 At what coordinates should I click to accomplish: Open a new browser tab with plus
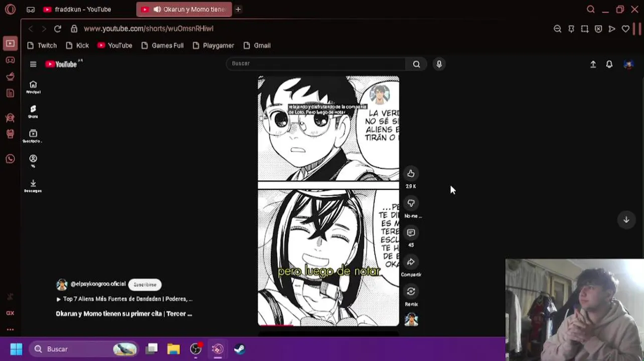click(238, 10)
